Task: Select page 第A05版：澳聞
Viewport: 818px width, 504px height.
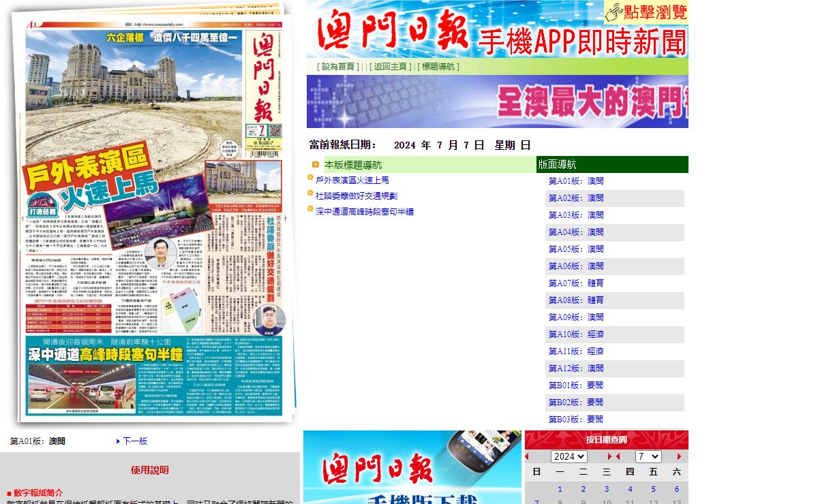Action: click(576, 249)
